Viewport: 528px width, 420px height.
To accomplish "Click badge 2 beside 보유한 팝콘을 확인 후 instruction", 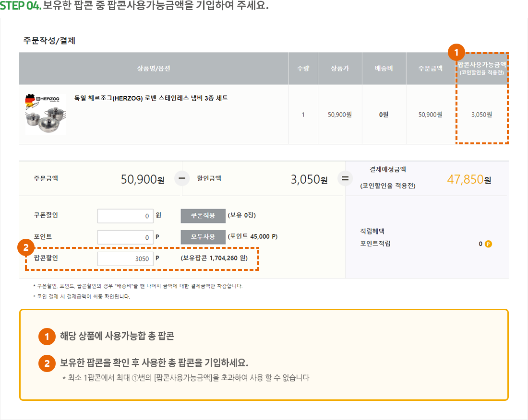I will click(47, 363).
